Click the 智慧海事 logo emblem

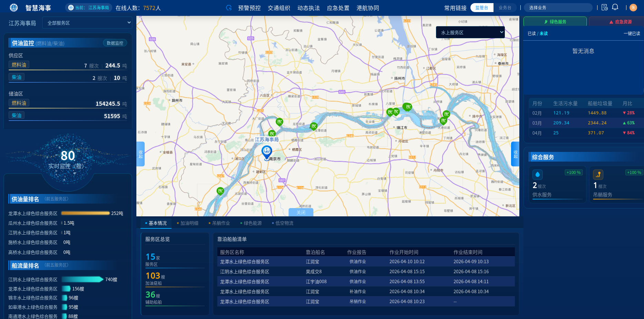pos(14,8)
